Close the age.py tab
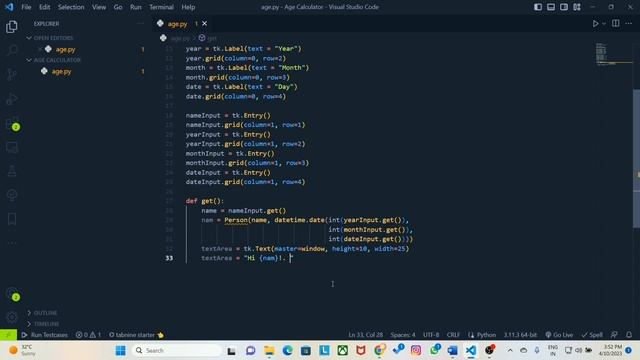This screenshot has height=360, width=640. pos(204,24)
